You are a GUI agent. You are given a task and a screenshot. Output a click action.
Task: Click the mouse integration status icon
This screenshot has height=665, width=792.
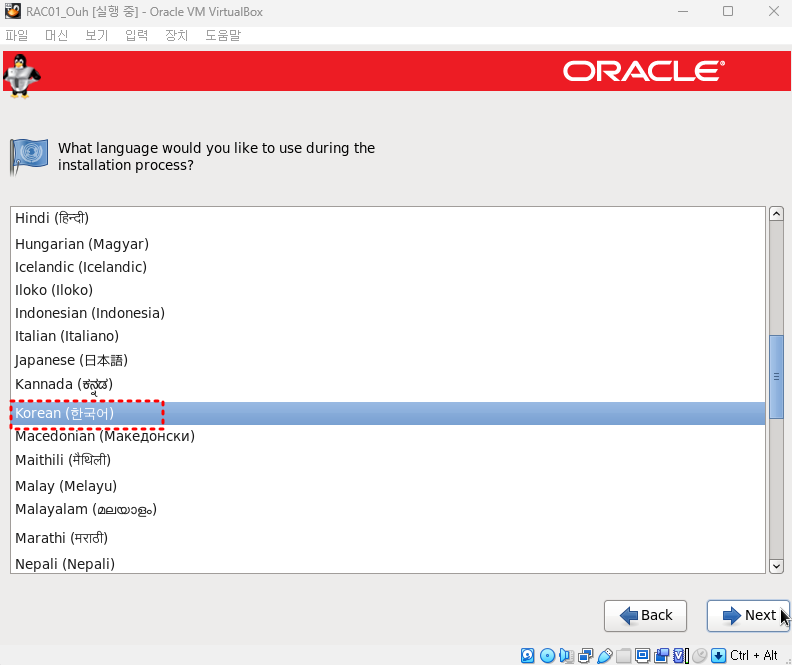pos(700,655)
